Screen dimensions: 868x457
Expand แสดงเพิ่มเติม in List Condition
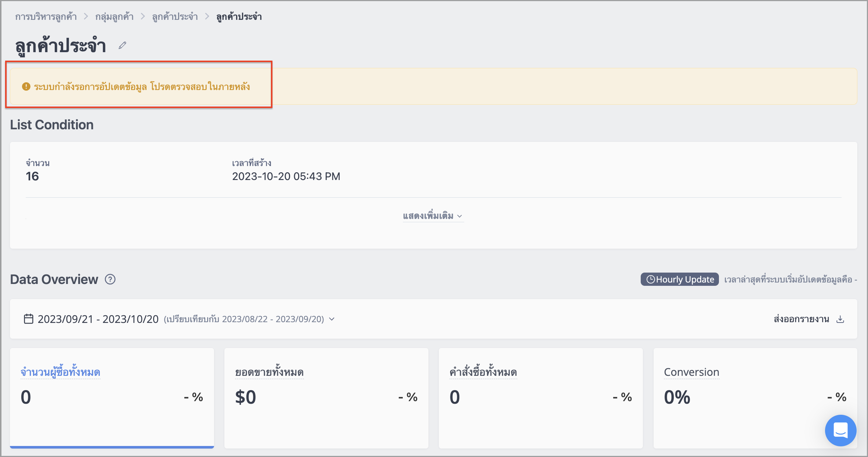click(433, 216)
